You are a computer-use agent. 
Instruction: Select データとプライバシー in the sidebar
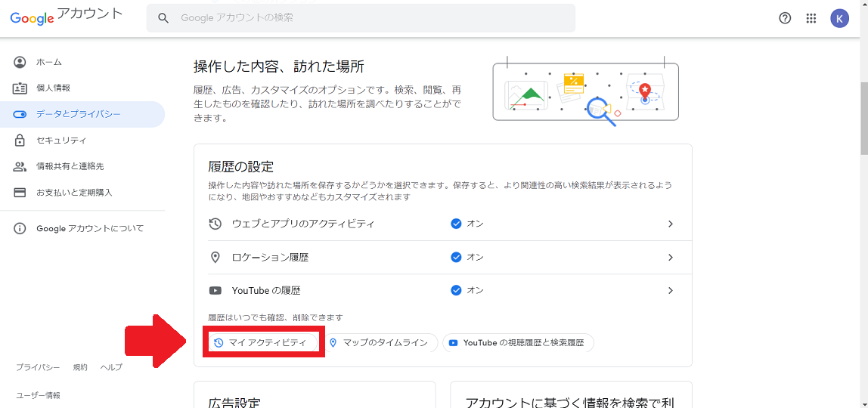click(x=82, y=114)
